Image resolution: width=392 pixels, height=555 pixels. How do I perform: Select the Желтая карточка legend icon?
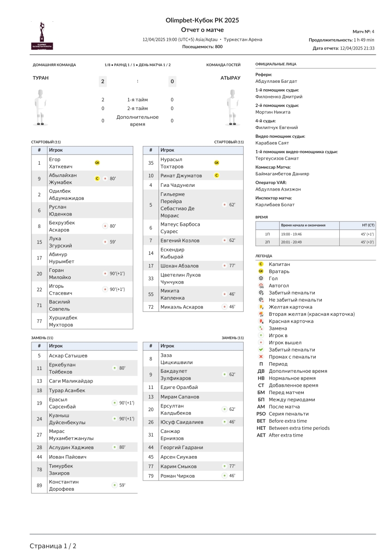point(261,307)
